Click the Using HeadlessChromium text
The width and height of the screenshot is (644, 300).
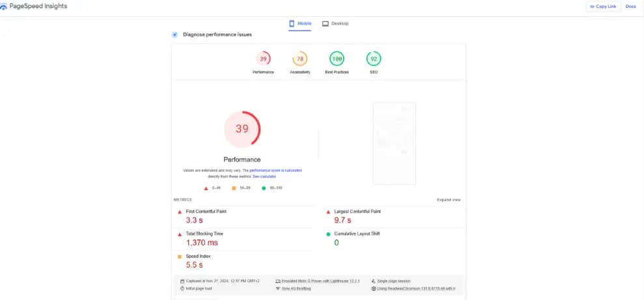pyautogui.click(x=416, y=288)
